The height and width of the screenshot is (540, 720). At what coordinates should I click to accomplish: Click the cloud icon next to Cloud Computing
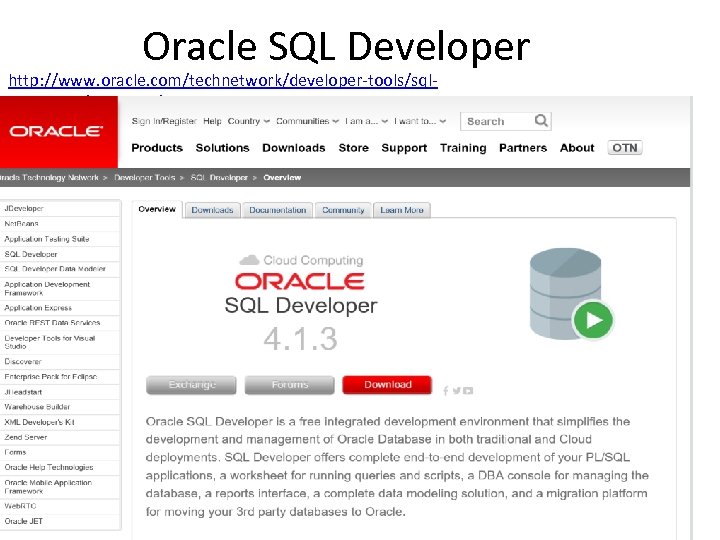pyautogui.click(x=249, y=260)
